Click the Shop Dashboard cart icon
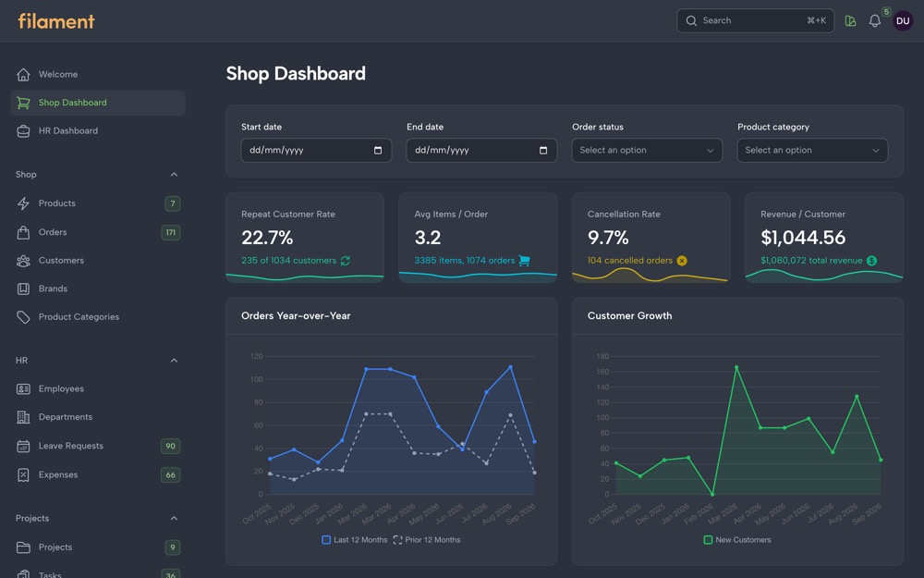Image resolution: width=924 pixels, height=578 pixels. click(23, 103)
